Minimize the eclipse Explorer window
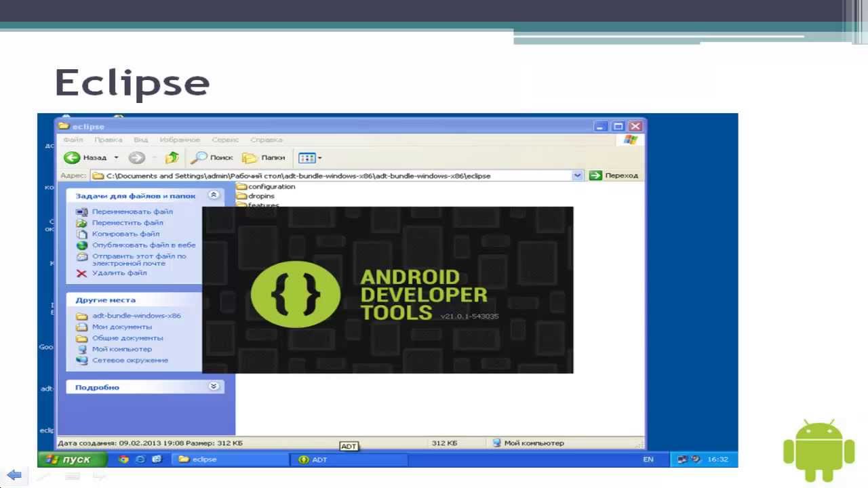 [601, 126]
